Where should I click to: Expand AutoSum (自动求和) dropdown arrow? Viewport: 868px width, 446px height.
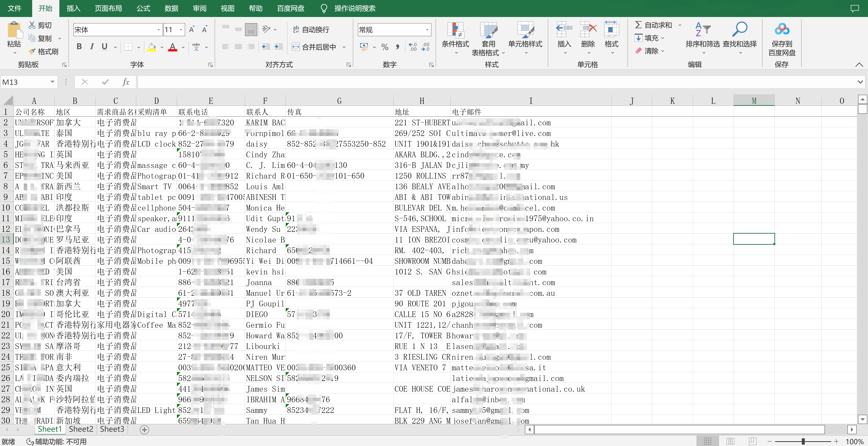pos(680,25)
